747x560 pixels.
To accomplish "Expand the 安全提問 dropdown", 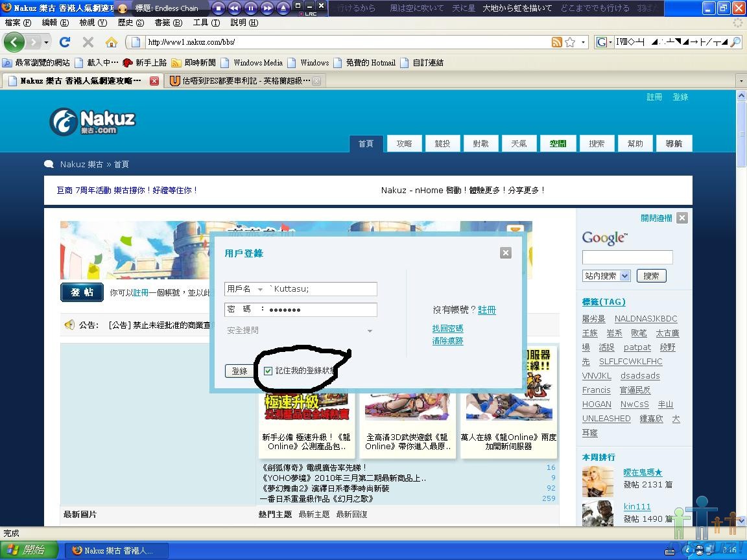I will click(x=370, y=331).
